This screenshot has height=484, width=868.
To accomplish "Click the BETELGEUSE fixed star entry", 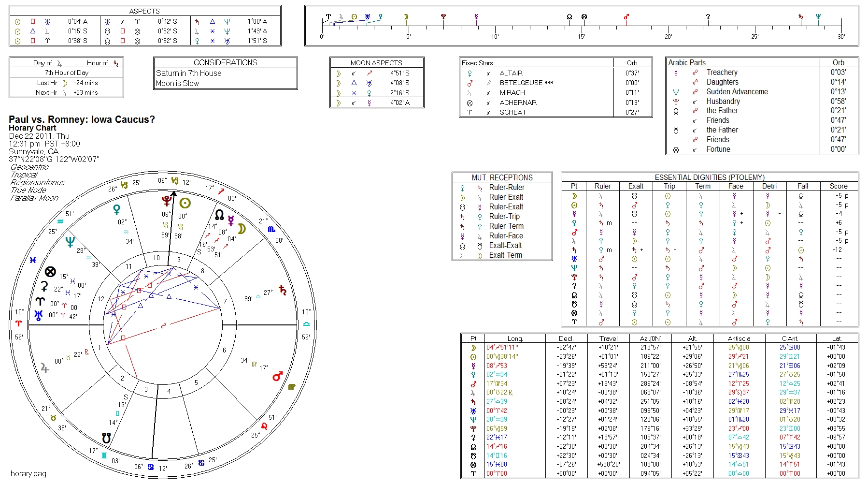I will click(521, 83).
